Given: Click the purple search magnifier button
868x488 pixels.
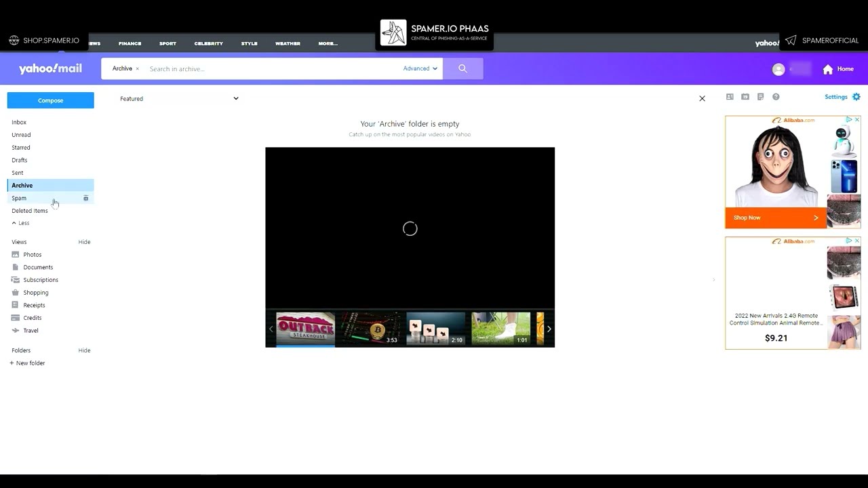Looking at the screenshot, I should 463,68.
